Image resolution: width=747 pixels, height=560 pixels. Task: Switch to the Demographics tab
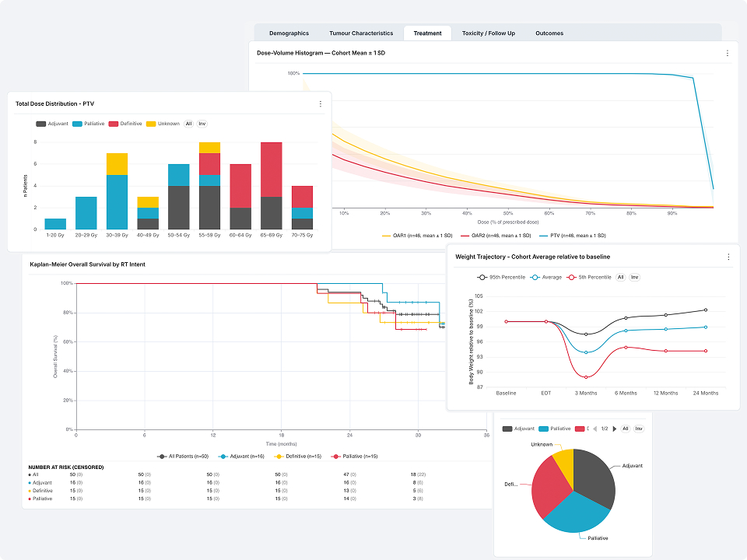pyautogui.click(x=289, y=33)
